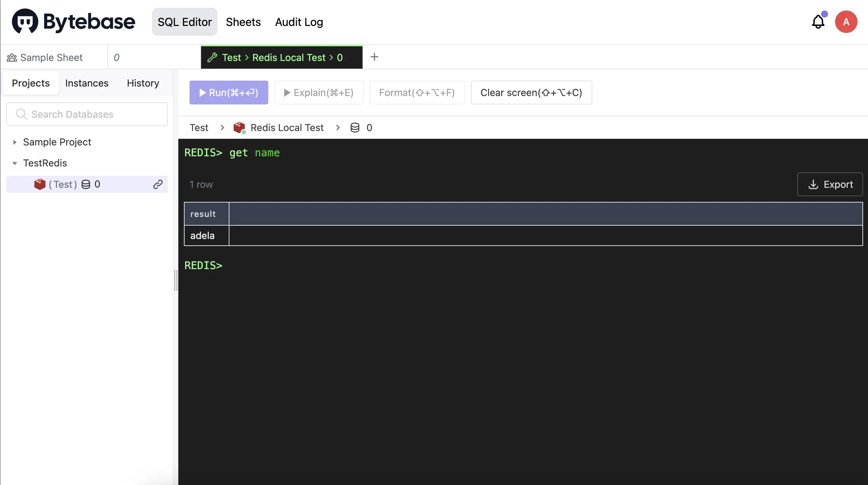
Task: Select the Test > Redis Local Test > 0 tab
Action: [282, 57]
